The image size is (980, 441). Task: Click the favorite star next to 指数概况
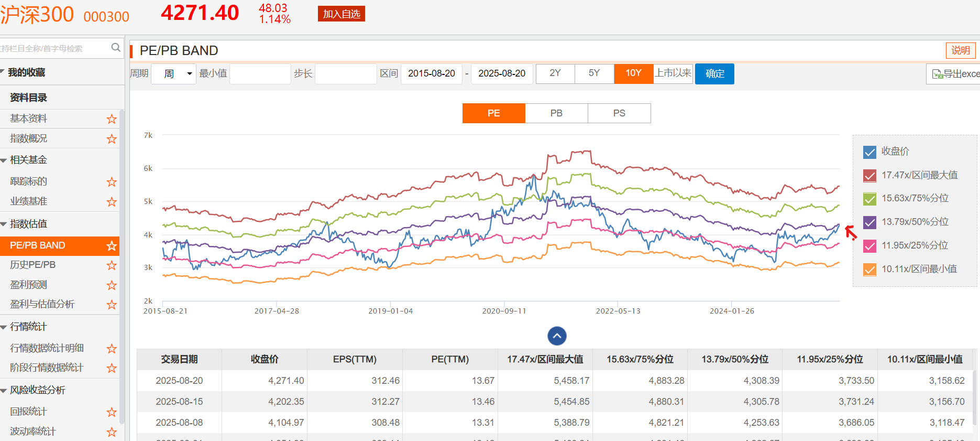pos(112,139)
